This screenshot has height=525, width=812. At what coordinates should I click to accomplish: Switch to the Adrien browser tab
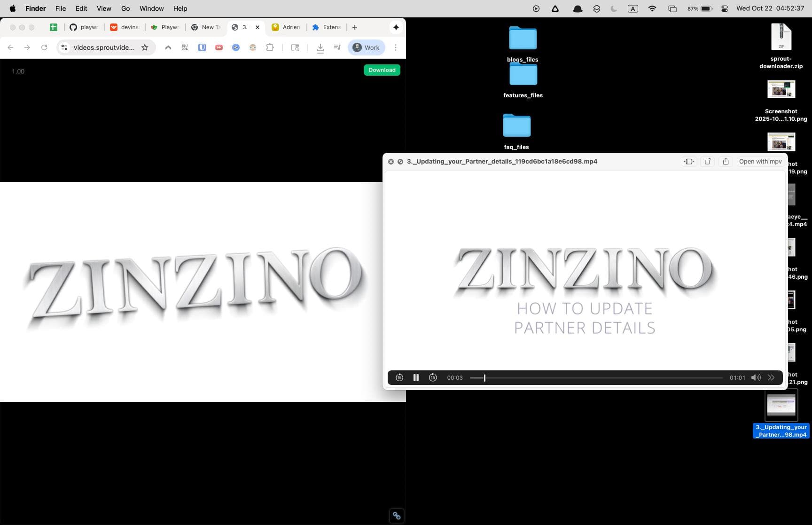coord(286,27)
